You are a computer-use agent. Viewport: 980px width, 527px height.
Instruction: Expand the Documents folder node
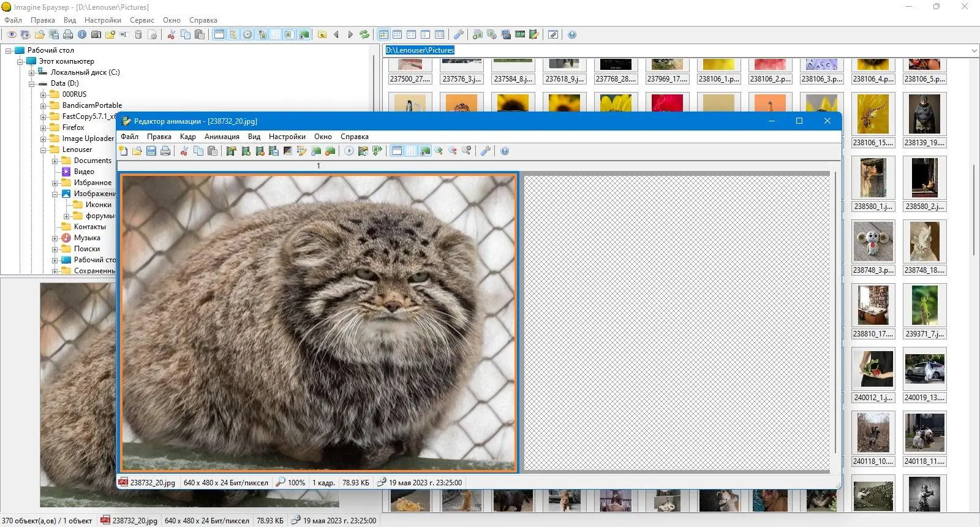55,161
